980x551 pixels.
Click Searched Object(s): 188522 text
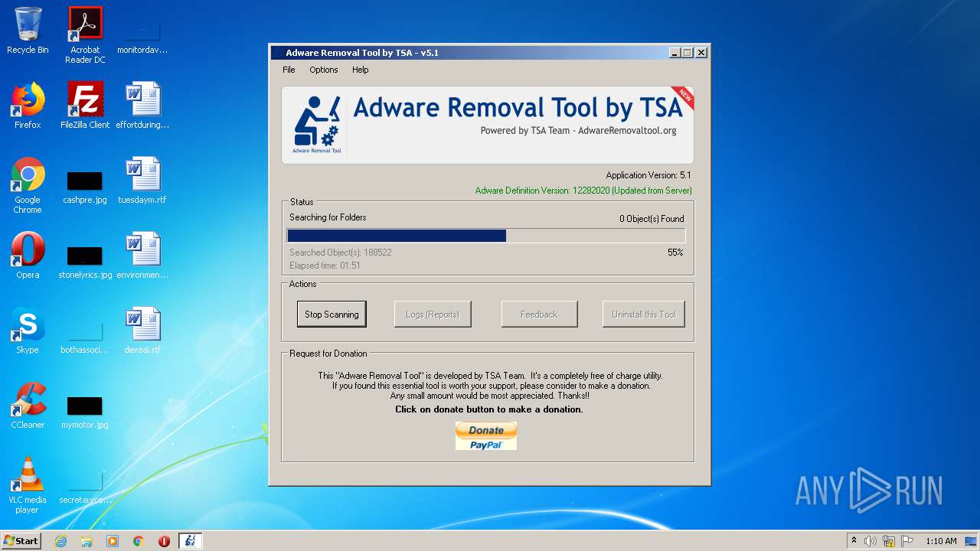(x=341, y=252)
